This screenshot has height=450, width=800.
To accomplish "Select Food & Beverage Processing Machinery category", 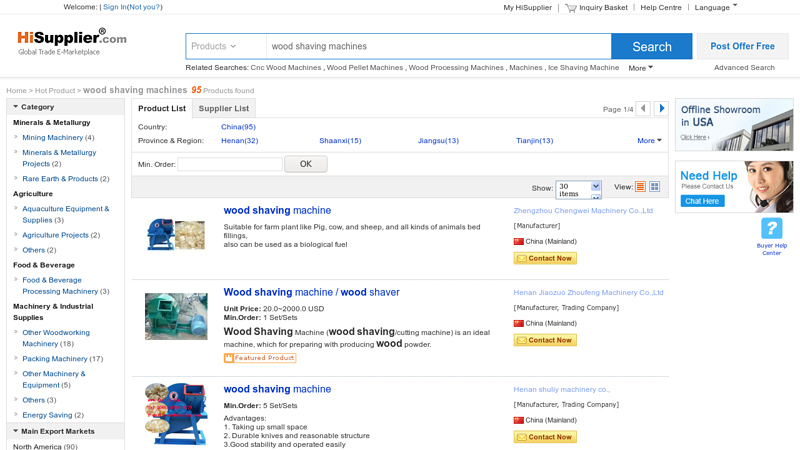I will [60, 286].
